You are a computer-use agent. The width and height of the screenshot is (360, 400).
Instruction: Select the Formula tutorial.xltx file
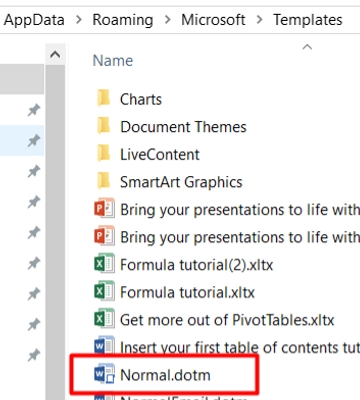[x=187, y=292]
